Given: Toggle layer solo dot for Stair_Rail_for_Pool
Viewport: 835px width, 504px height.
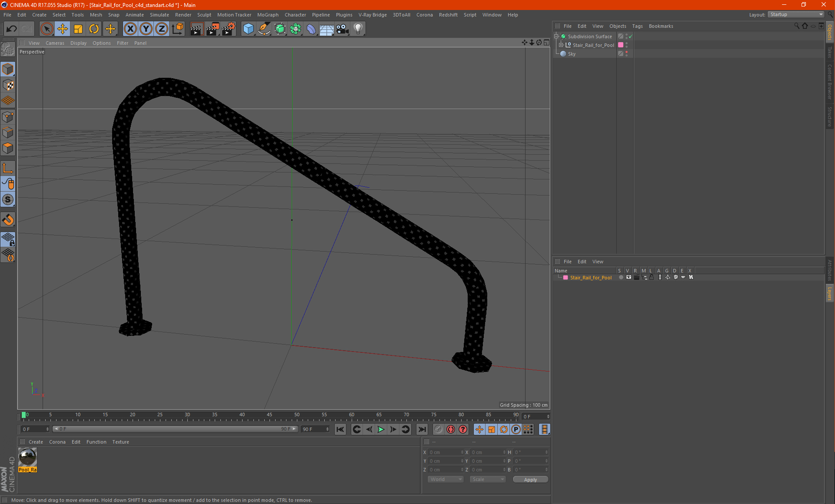Looking at the screenshot, I should 621,277.
